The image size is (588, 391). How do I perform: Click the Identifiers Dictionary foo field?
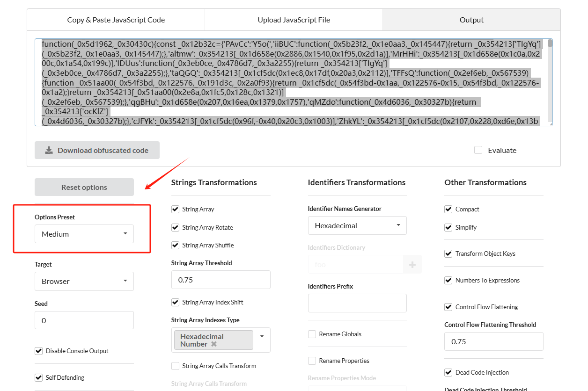(356, 264)
